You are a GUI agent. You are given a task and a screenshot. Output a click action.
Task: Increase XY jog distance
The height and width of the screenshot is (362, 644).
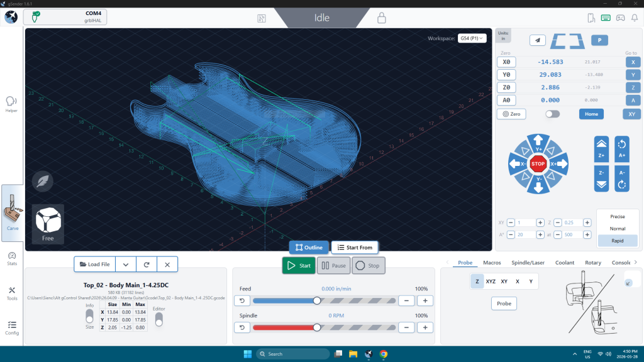(540, 222)
